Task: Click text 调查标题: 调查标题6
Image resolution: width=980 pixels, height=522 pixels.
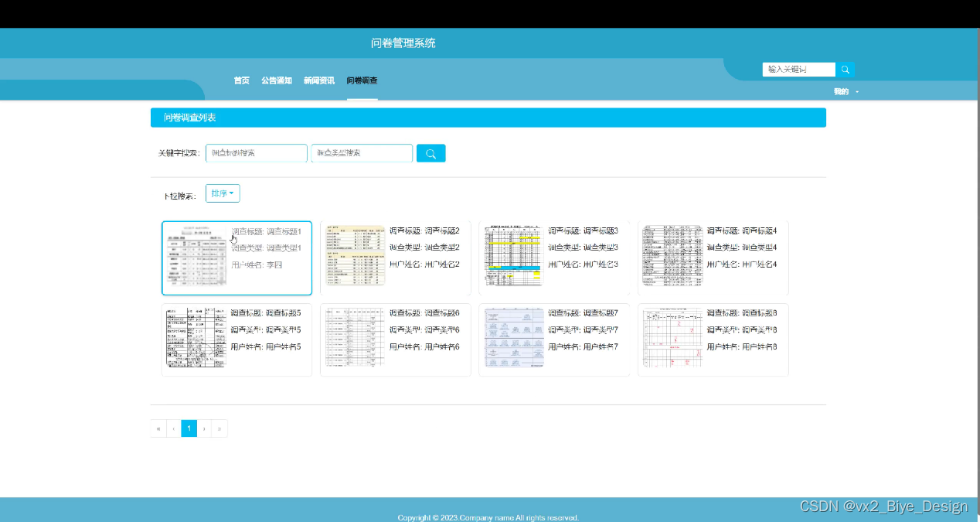Action: 424,313
